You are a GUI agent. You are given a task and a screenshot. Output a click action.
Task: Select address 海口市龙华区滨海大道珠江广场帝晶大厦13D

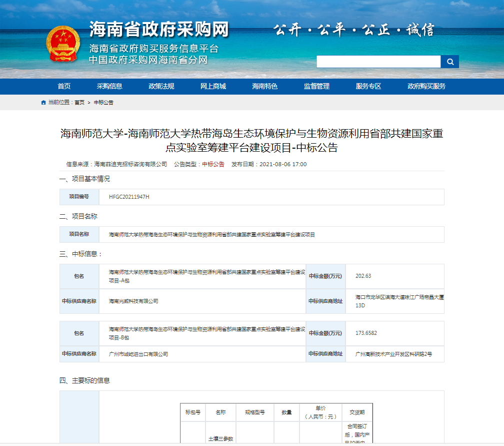click(x=399, y=301)
